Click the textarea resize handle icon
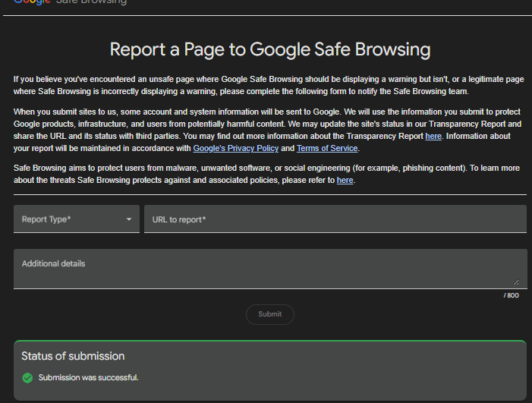 coord(516,282)
